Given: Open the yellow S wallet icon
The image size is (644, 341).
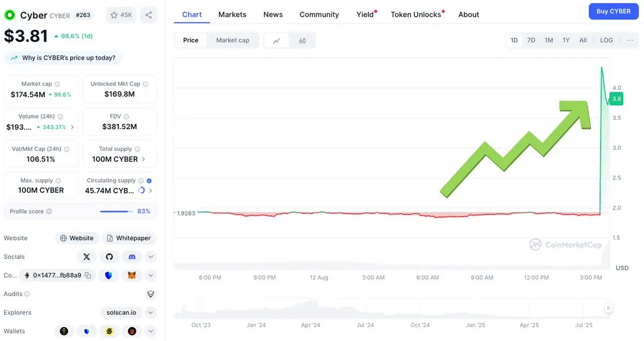Looking at the screenshot, I should (x=109, y=331).
